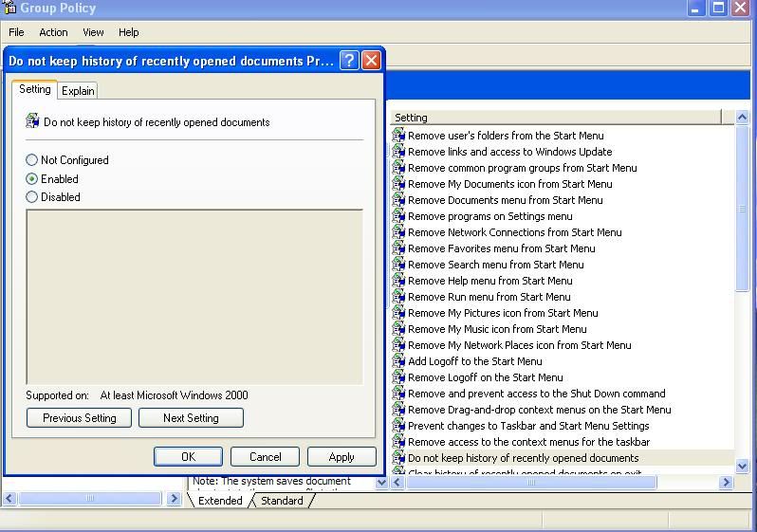Select the Disabled radio button
Image resolution: width=757 pixels, height=532 pixels.
31,197
